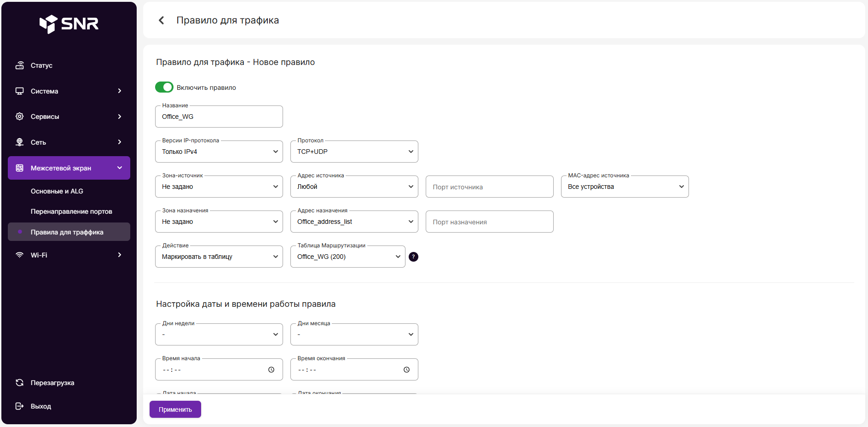Viewport: 868px width, 427px height.
Task: Click the Статус sidebar icon
Action: click(x=20, y=65)
